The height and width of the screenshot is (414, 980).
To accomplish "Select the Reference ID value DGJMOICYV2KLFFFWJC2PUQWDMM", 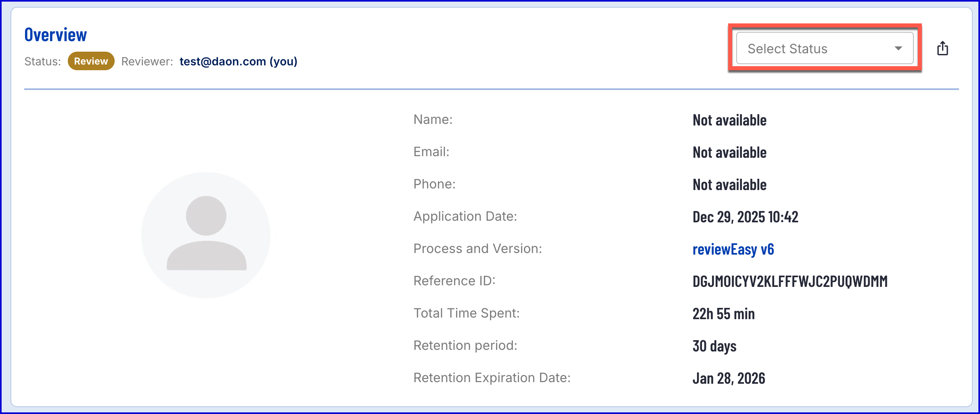I will pos(790,281).
